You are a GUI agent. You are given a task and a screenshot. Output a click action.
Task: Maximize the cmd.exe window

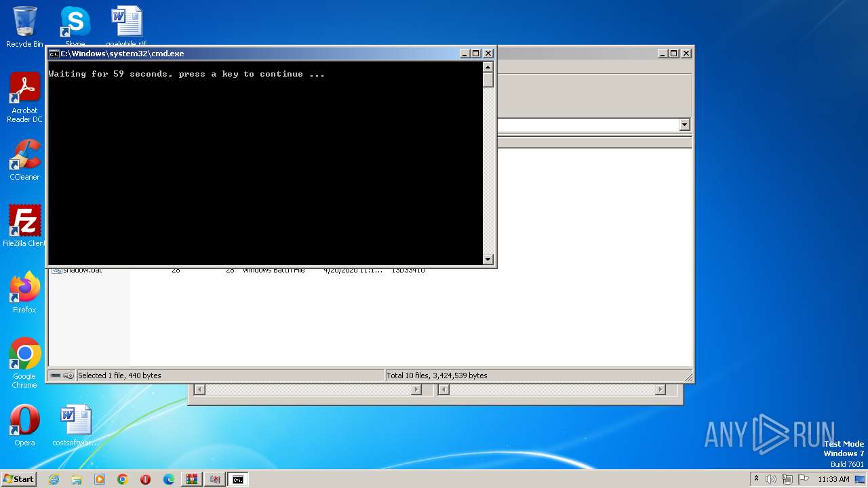tap(476, 54)
